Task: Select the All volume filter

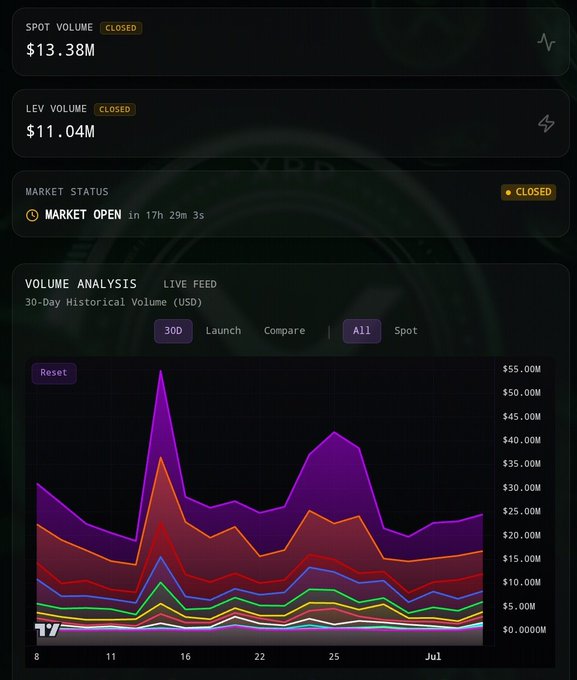Action: pyautogui.click(x=362, y=331)
